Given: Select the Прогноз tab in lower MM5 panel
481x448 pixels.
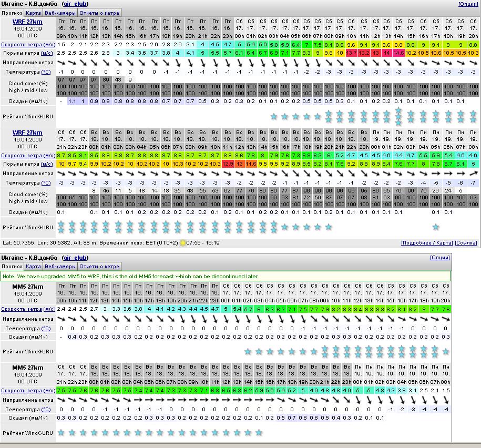Looking at the screenshot, I should point(12,267).
